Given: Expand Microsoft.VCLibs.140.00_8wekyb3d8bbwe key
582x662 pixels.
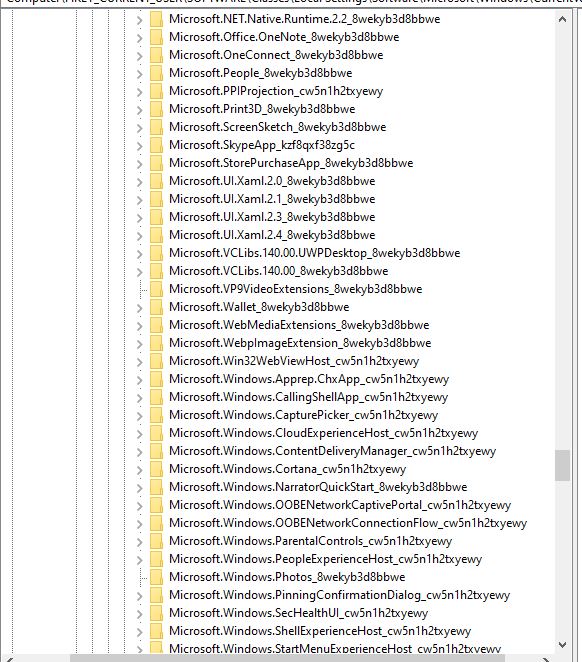Looking at the screenshot, I should pos(140,271).
